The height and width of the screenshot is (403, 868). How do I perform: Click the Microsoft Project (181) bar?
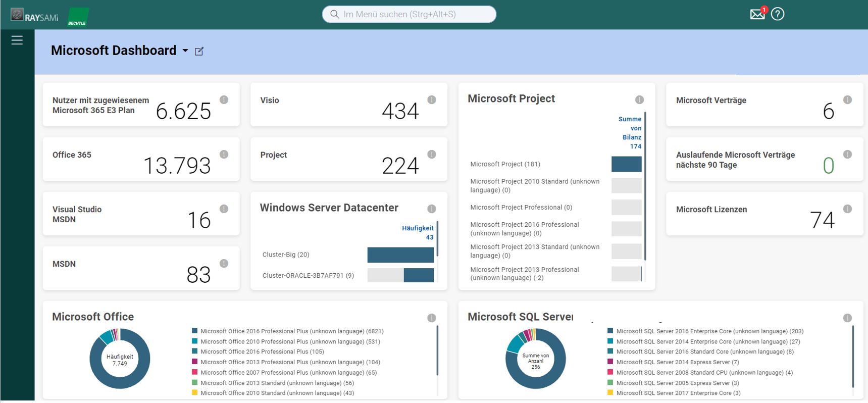[626, 164]
